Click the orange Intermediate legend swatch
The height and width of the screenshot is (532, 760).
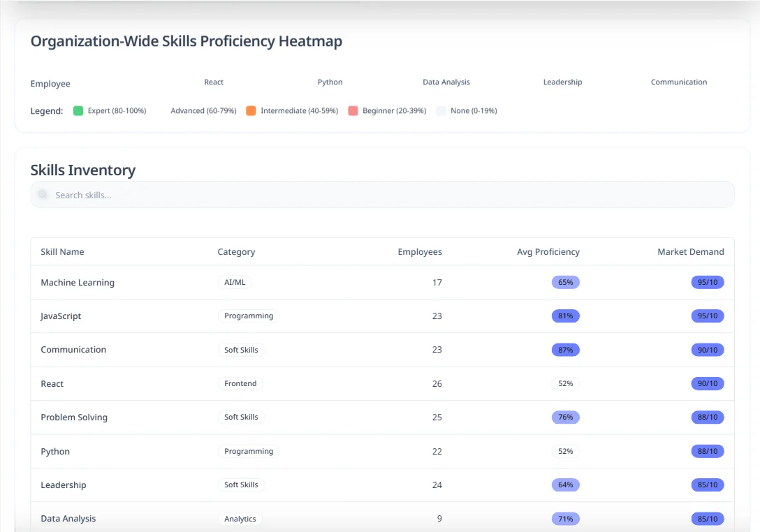[x=251, y=110]
